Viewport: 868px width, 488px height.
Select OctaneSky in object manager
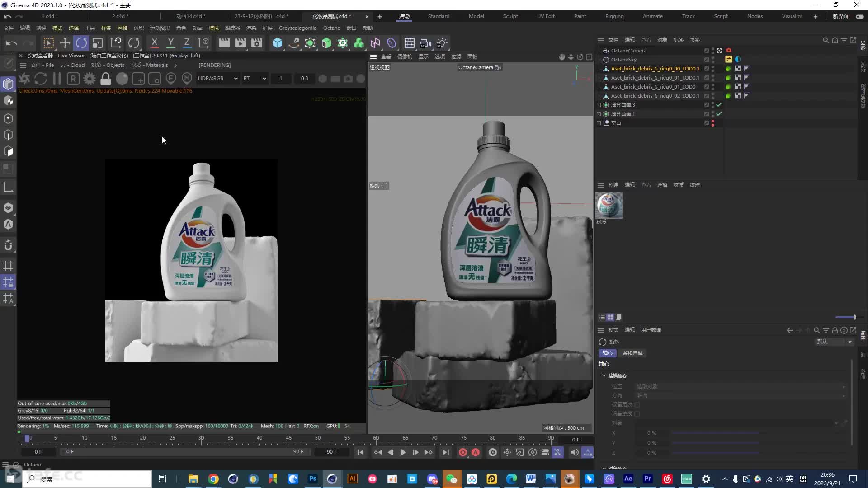623,60
